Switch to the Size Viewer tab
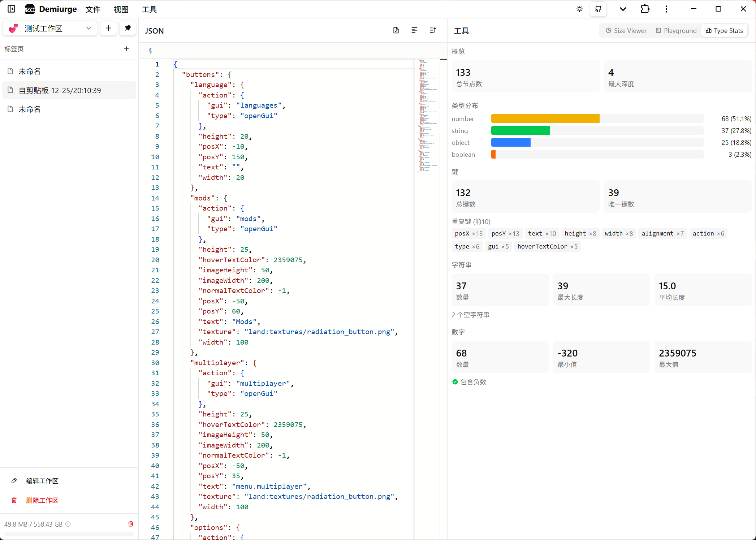This screenshot has height=540, width=756. 626,31
